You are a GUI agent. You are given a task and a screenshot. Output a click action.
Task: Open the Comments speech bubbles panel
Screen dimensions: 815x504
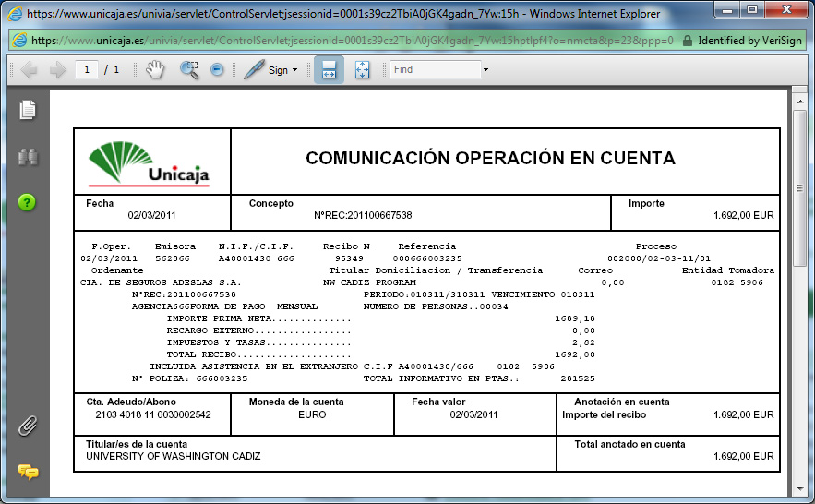[x=28, y=472]
